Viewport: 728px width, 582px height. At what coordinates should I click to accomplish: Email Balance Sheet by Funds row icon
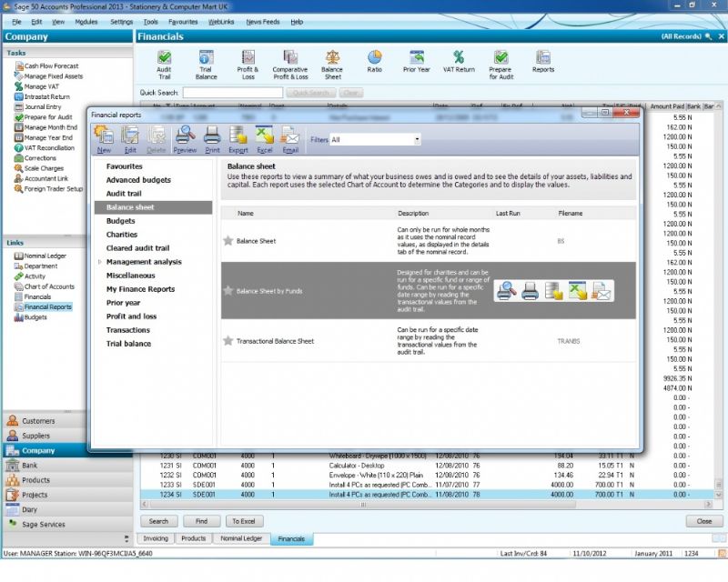pyautogui.click(x=602, y=291)
